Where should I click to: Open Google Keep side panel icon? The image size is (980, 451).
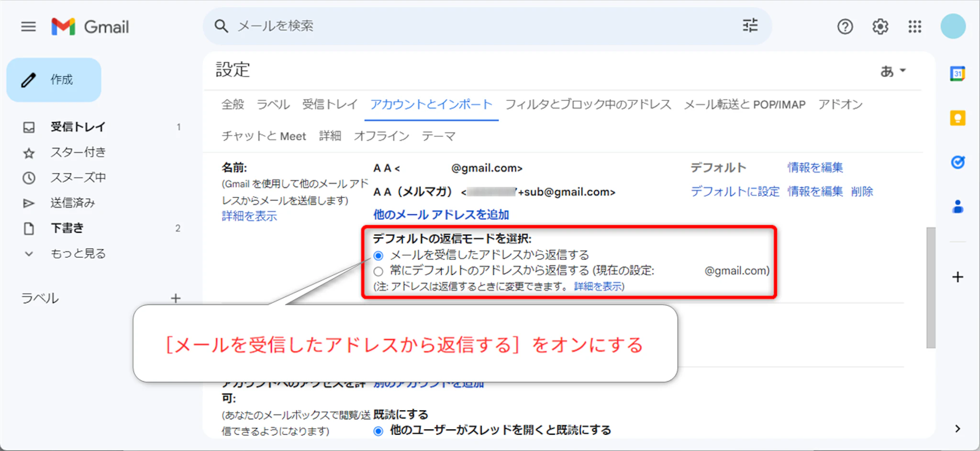pyautogui.click(x=958, y=118)
